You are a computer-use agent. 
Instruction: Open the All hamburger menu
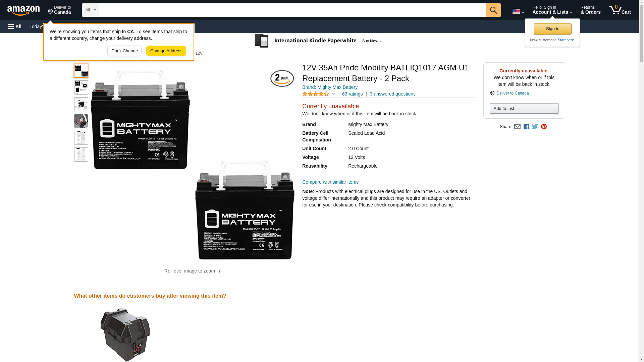(15, 26)
